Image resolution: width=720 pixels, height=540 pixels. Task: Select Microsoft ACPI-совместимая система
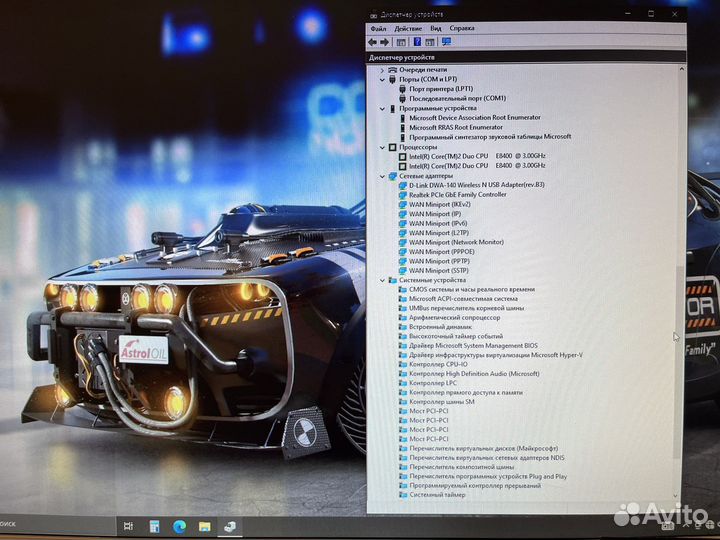coord(463,298)
